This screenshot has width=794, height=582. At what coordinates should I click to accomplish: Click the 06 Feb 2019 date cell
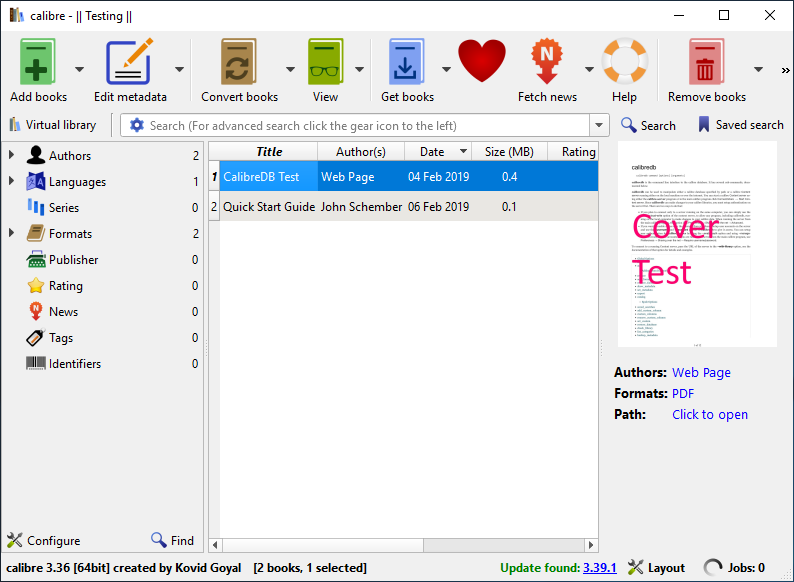pyautogui.click(x=438, y=206)
